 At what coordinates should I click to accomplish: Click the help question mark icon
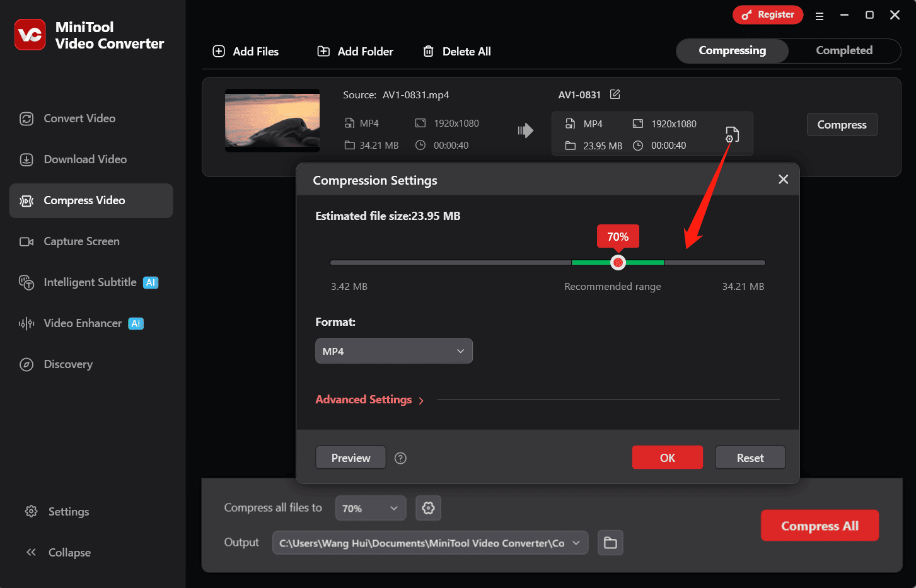400,458
